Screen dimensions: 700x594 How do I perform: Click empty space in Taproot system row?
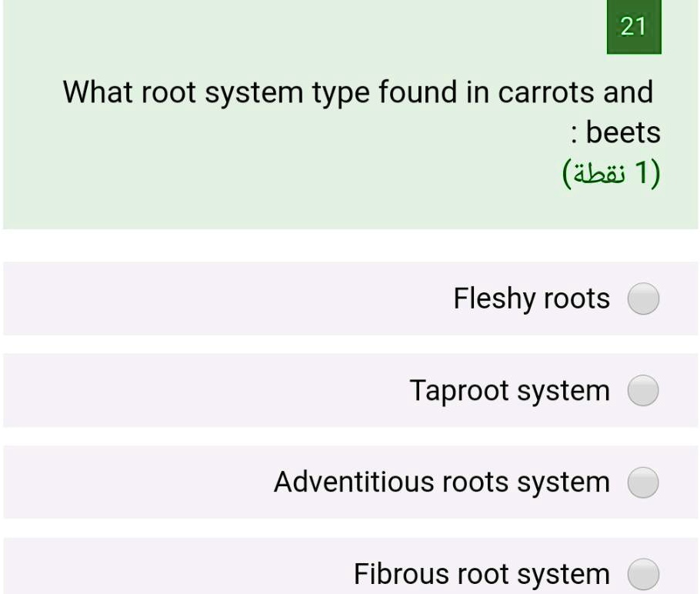192,391
